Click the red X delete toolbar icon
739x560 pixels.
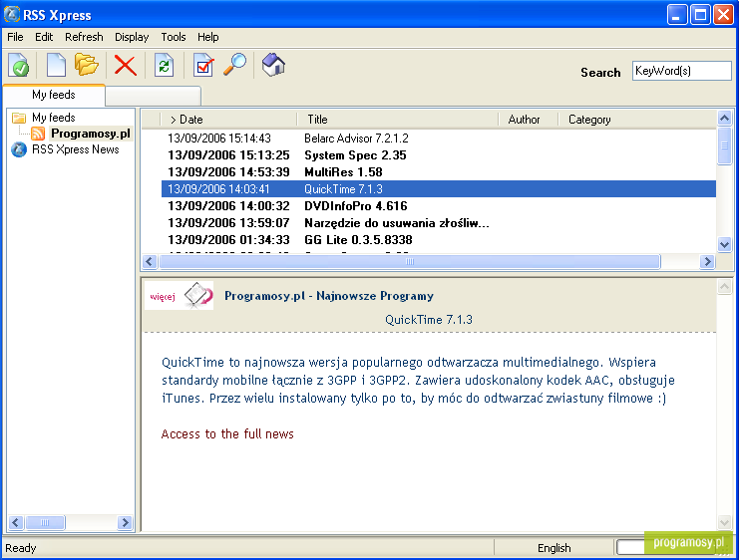[126, 65]
